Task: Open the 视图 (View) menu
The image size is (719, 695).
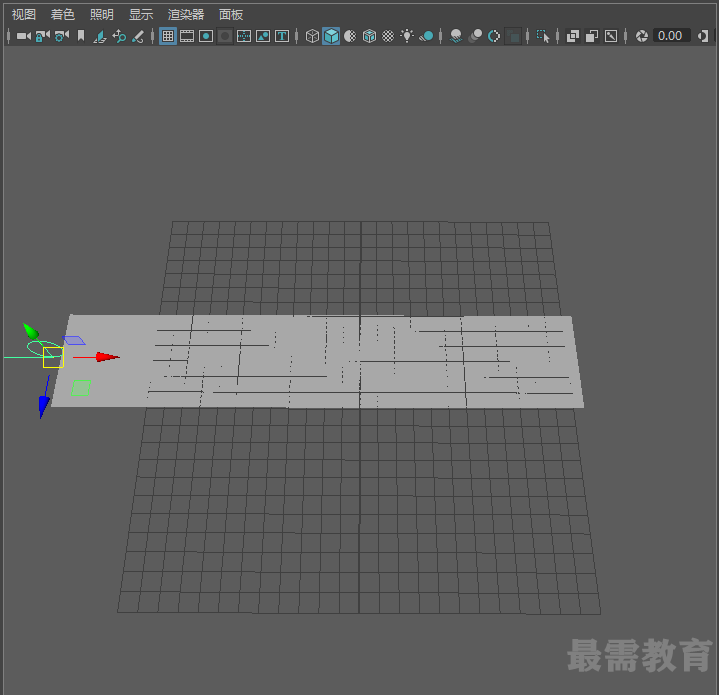Action: [23, 15]
